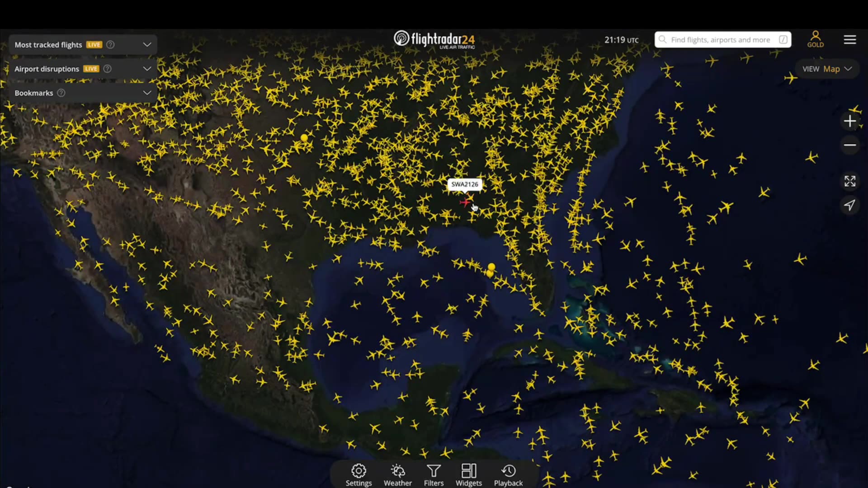Expand the Bookmarks section
Screen dimensions: 868x488
[x=147, y=93]
